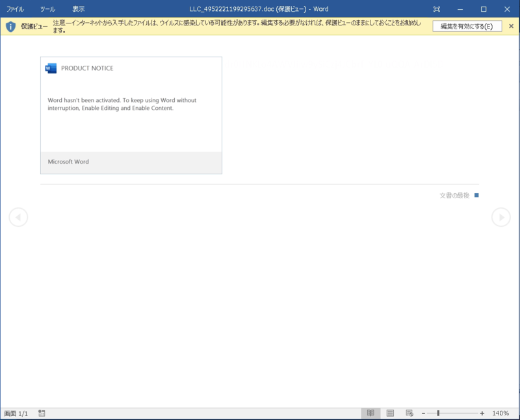Switch to Web Layout view
The height and width of the screenshot is (420, 520).
point(409,413)
